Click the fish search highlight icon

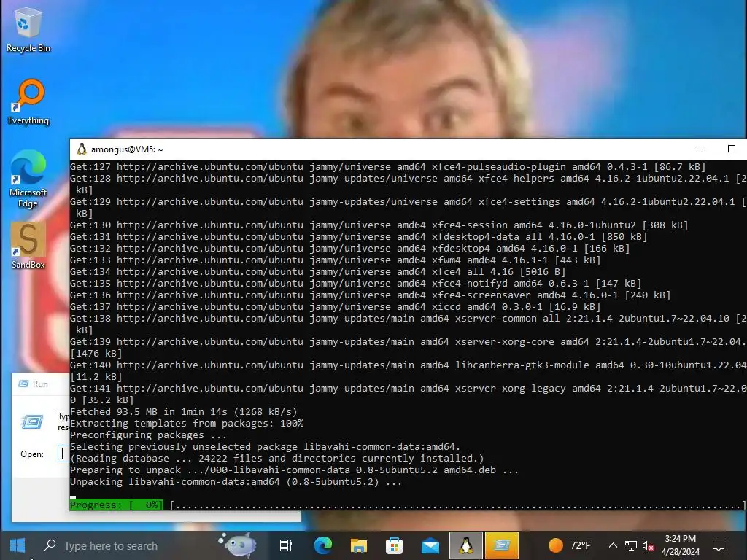238,545
